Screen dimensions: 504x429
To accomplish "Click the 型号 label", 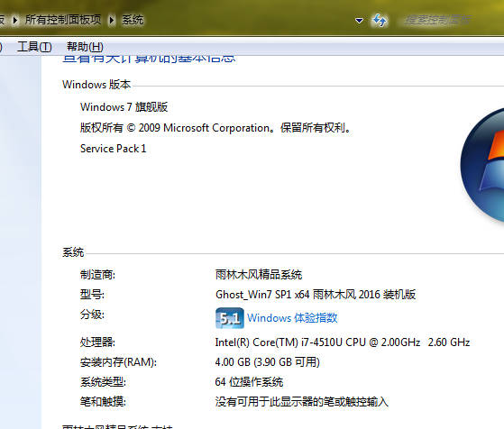I will coord(92,295).
